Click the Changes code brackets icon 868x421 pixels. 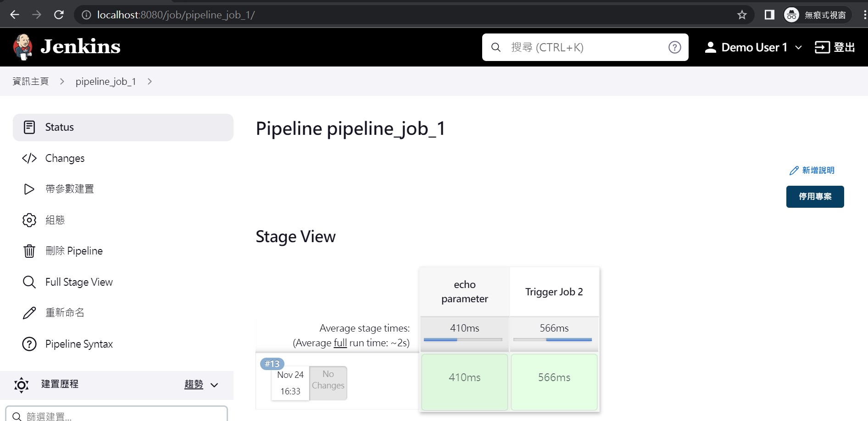click(29, 158)
